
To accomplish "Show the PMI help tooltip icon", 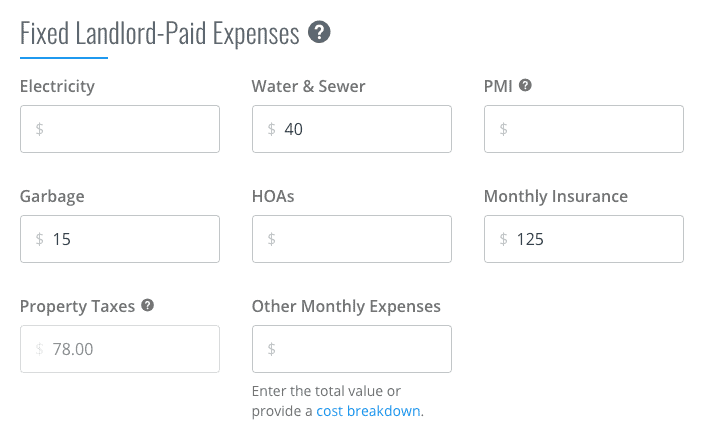I will point(525,85).
